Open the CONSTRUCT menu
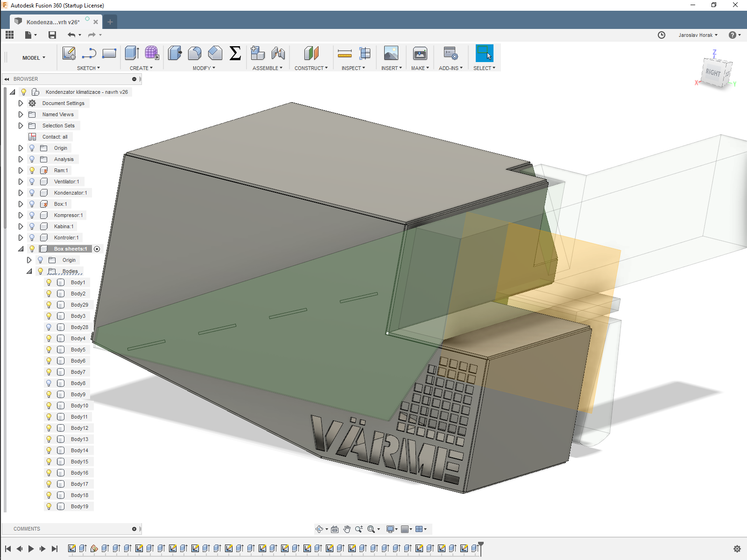This screenshot has width=747, height=560. point(311,68)
